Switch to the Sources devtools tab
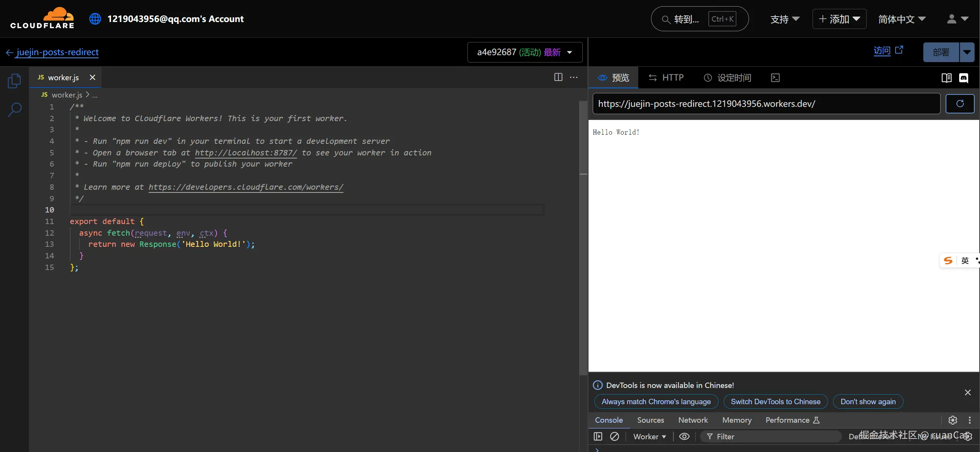Image resolution: width=980 pixels, height=452 pixels. point(650,420)
